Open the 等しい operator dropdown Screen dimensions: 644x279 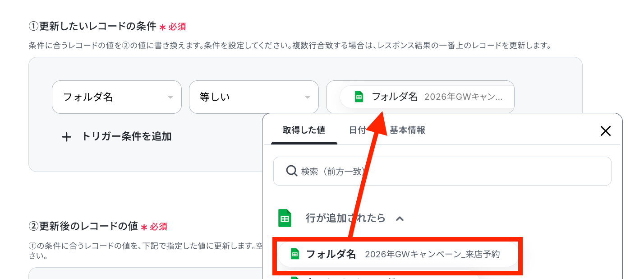(254, 97)
